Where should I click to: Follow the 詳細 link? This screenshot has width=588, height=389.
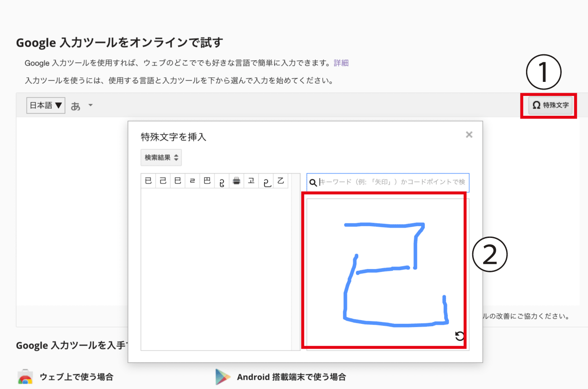(341, 63)
